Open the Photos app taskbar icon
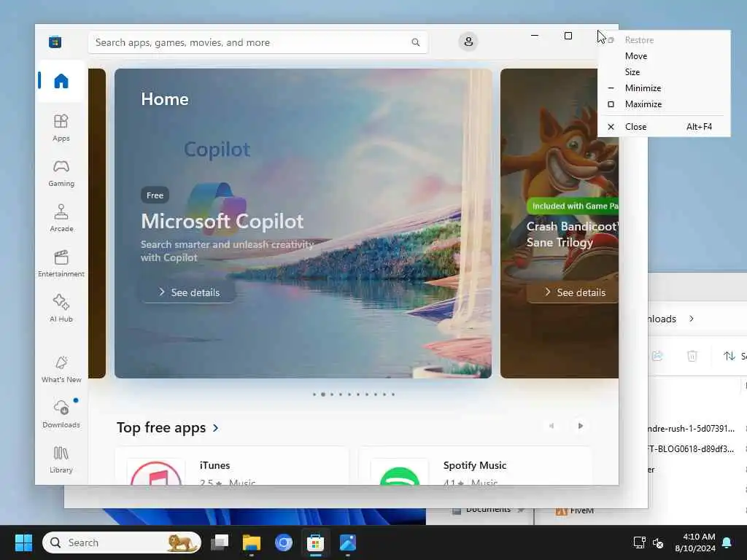747x560 pixels. [348, 542]
